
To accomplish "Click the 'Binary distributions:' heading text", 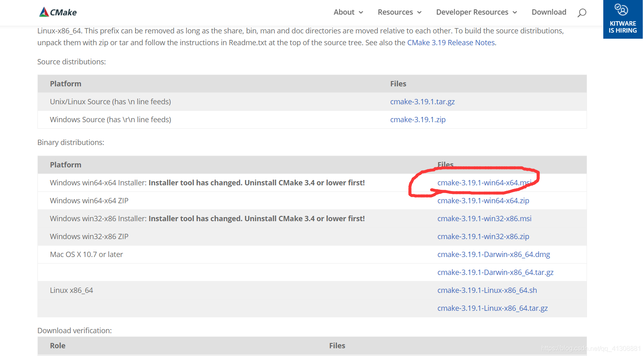I will pos(71,142).
